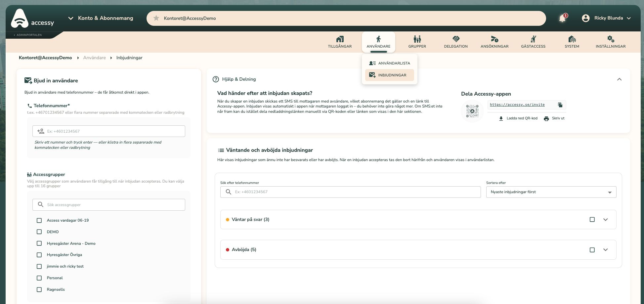Open the accessy.se/invite link
Screen dimensions: 644x304
pos(517,105)
